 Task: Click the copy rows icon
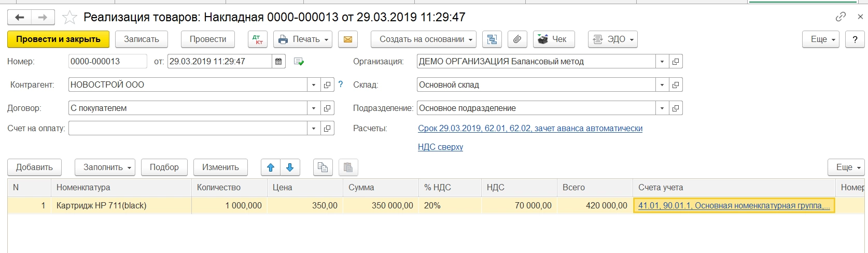(323, 167)
